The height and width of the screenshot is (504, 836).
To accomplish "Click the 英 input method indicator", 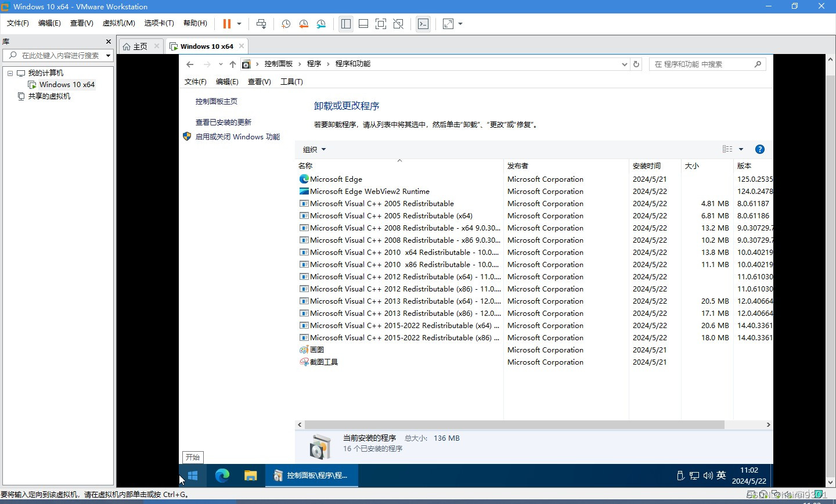I will click(721, 475).
